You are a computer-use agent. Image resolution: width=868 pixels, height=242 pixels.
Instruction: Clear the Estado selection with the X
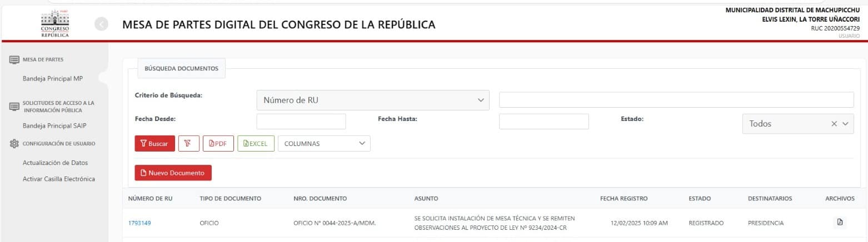834,124
